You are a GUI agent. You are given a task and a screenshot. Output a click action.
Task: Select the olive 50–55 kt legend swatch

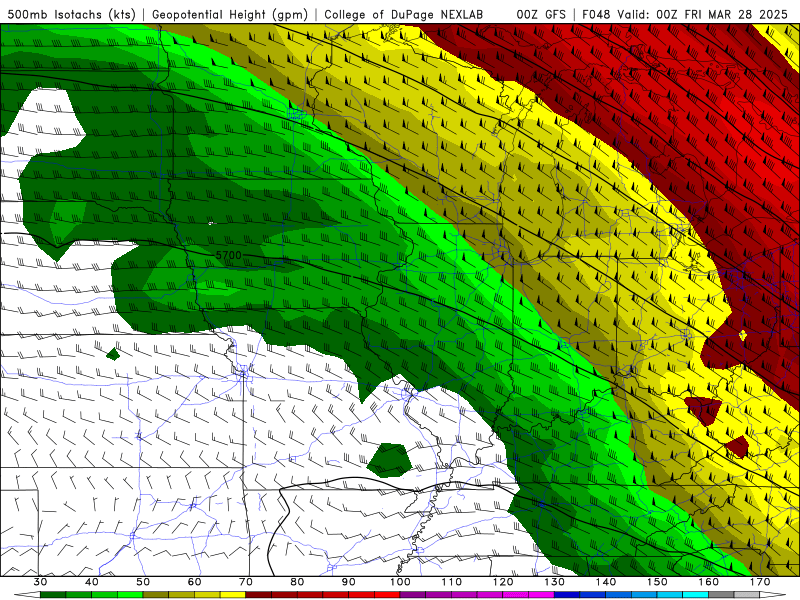click(x=156, y=595)
